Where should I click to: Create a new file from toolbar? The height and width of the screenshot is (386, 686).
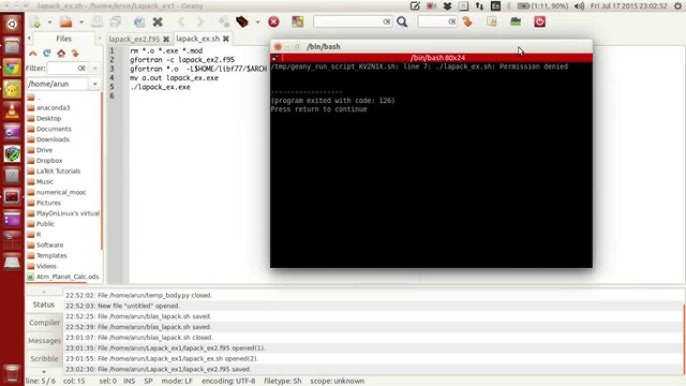tap(36, 22)
